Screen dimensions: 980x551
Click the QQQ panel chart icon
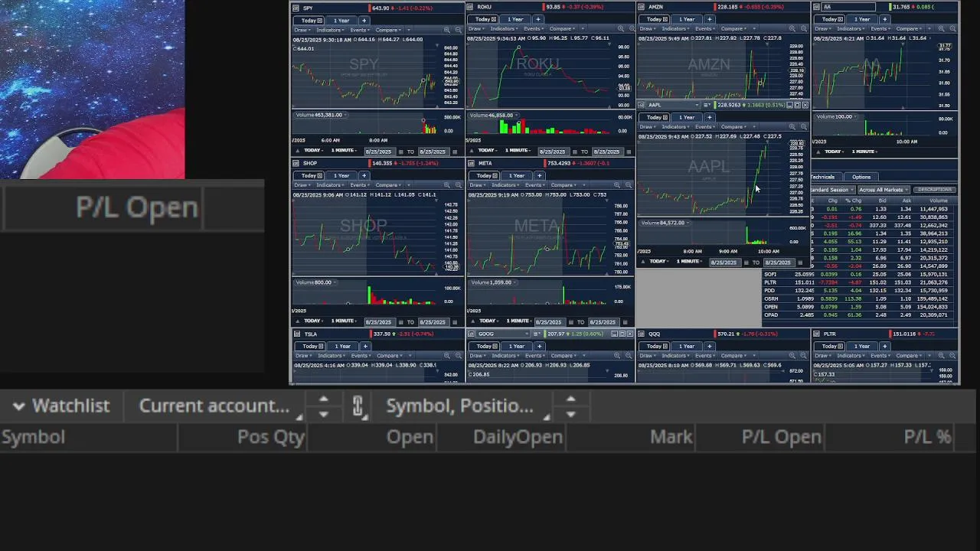(642, 334)
